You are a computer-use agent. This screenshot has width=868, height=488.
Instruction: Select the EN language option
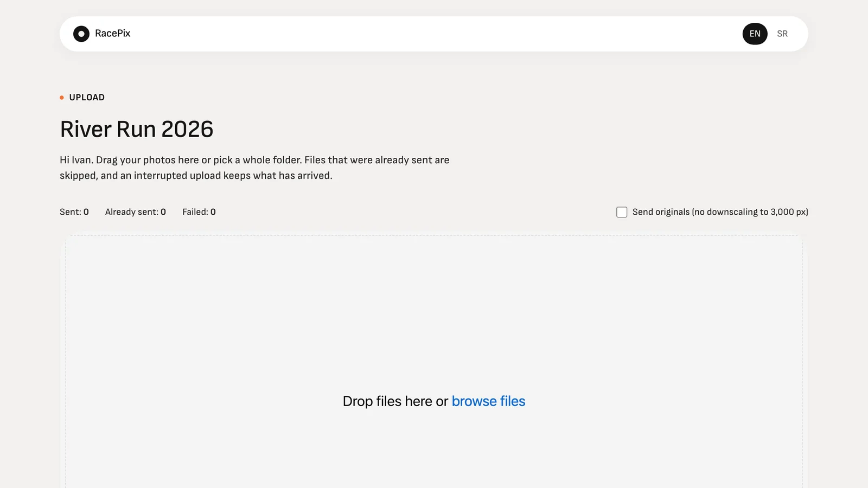click(755, 34)
